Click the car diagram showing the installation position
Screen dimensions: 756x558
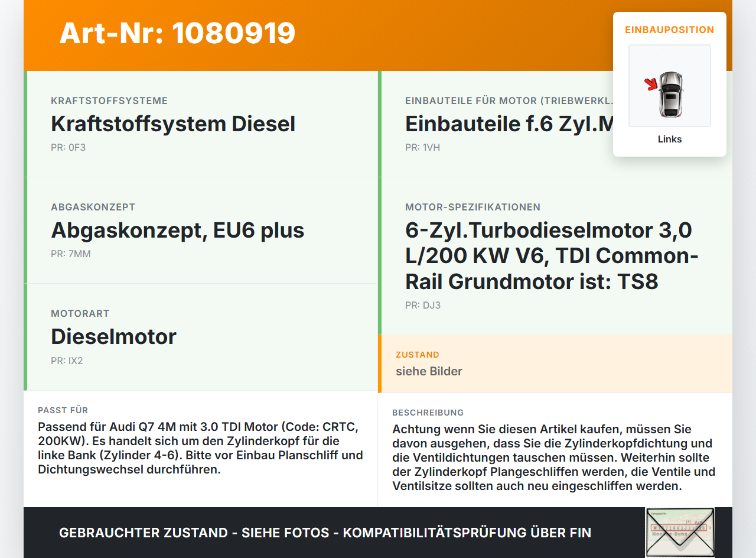tap(670, 86)
